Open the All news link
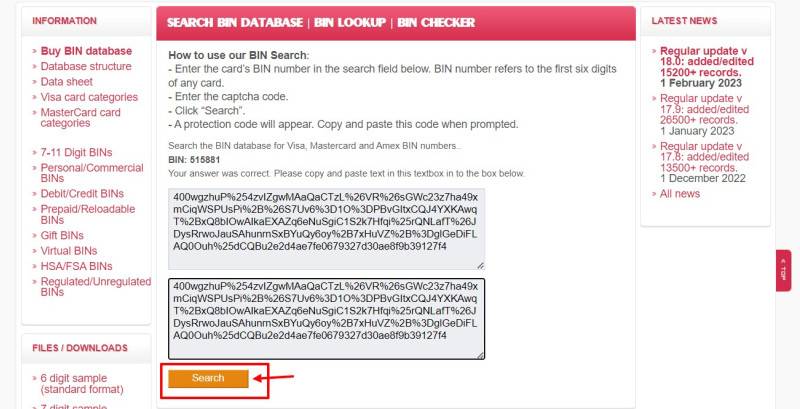This screenshot has width=800, height=409. pyautogui.click(x=680, y=194)
